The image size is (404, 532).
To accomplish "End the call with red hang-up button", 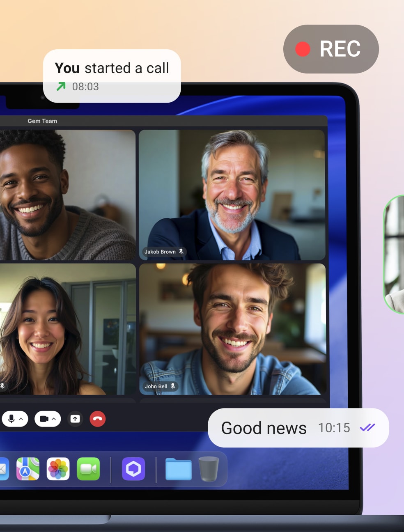I will coord(98,419).
